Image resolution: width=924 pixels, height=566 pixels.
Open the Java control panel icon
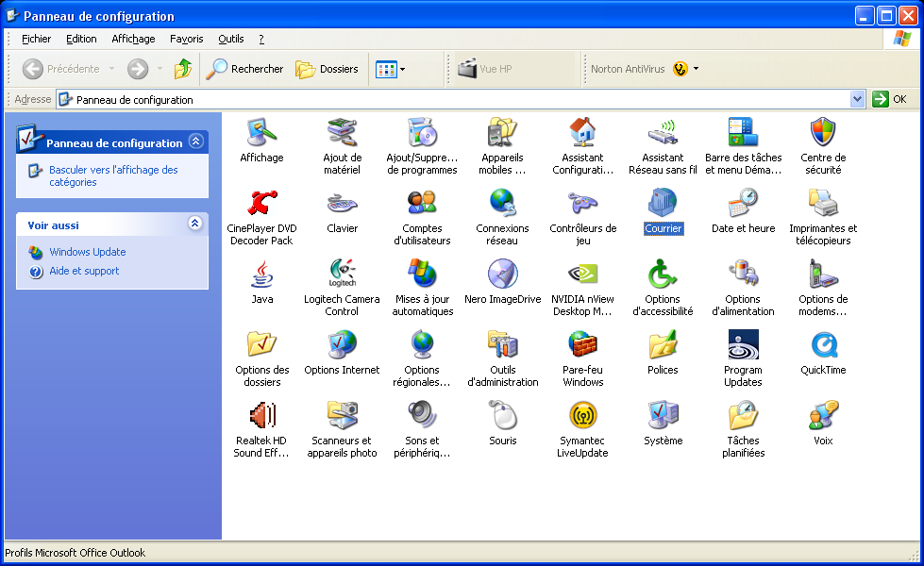[x=261, y=275]
